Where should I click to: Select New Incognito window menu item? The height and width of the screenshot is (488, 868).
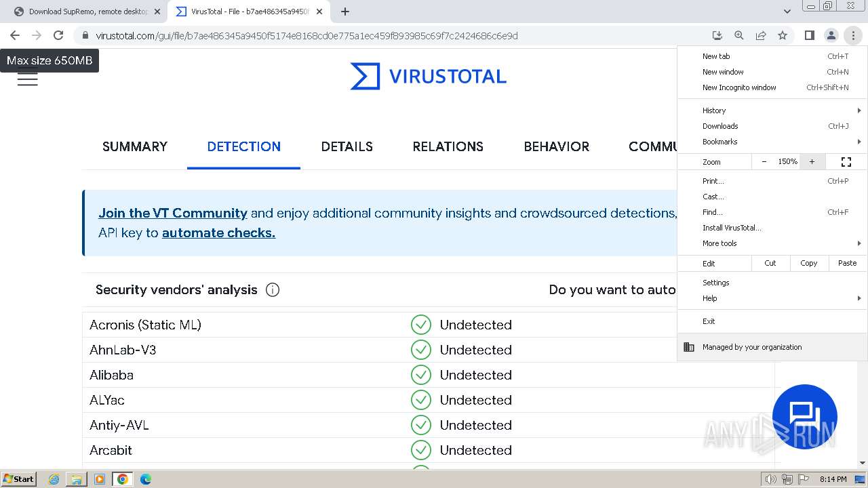pos(772,87)
